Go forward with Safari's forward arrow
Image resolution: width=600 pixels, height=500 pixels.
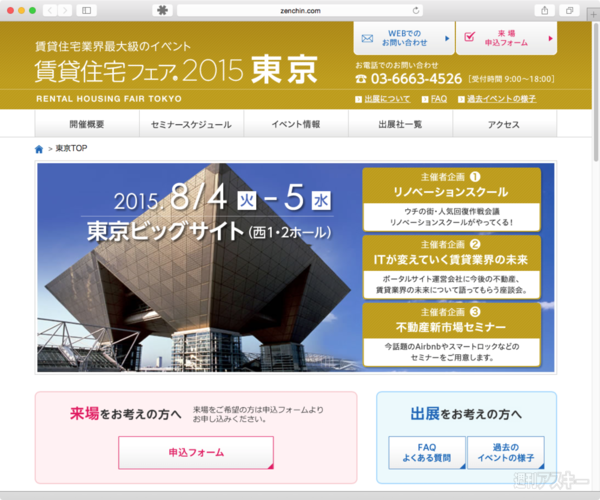point(65,10)
